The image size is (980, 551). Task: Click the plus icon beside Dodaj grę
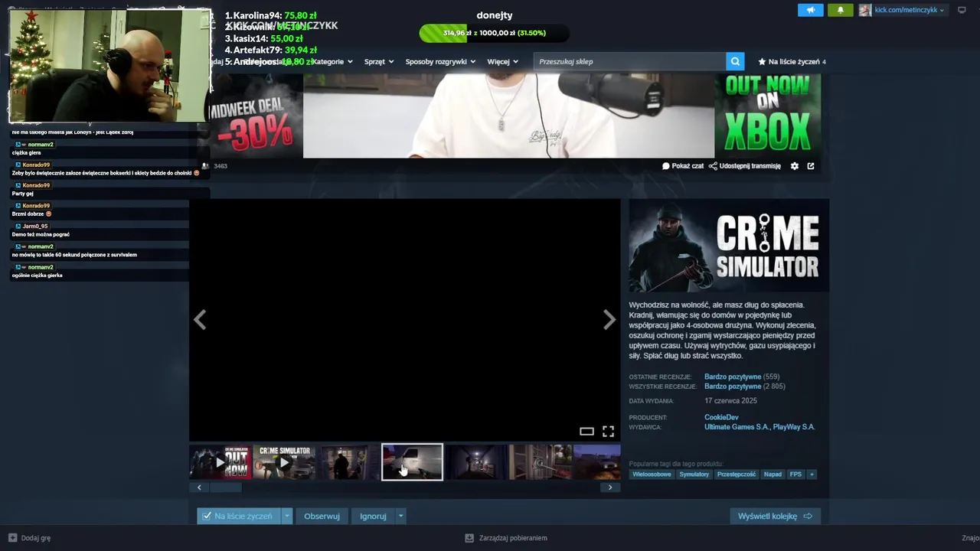[12, 538]
